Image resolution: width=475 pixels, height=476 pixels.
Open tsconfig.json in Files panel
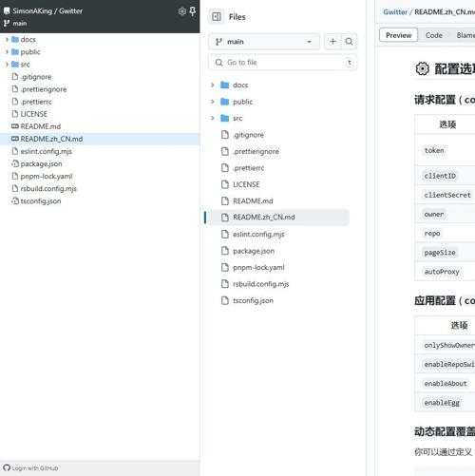tap(253, 300)
